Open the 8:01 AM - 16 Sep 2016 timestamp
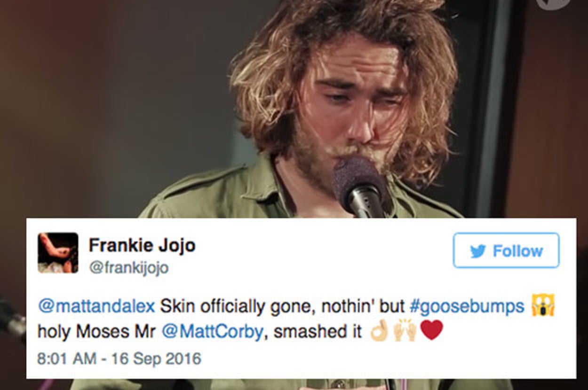Viewport: 588px width, 390px height. tap(119, 358)
